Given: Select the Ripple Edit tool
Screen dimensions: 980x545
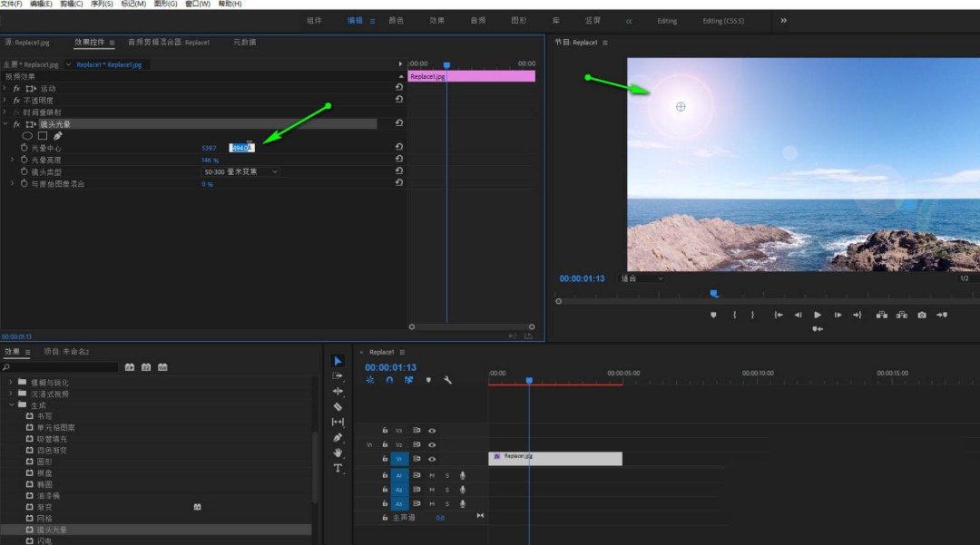Looking at the screenshot, I should coord(338,392).
